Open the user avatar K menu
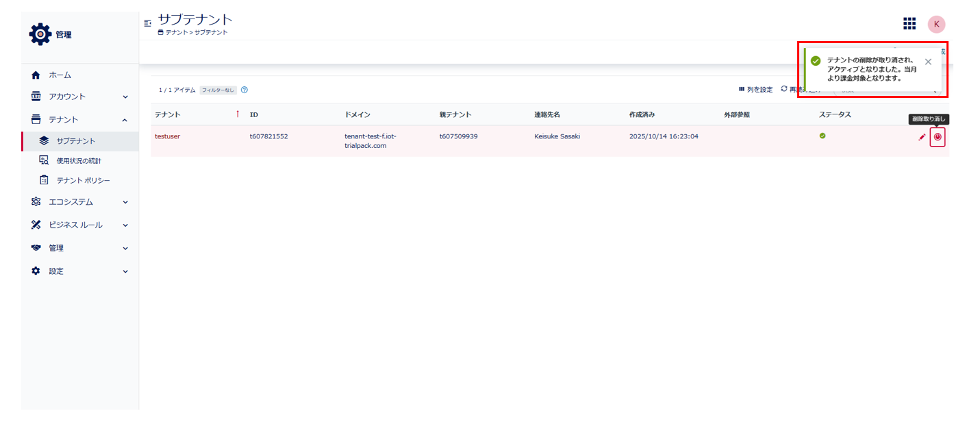The image size is (980, 424). [936, 24]
